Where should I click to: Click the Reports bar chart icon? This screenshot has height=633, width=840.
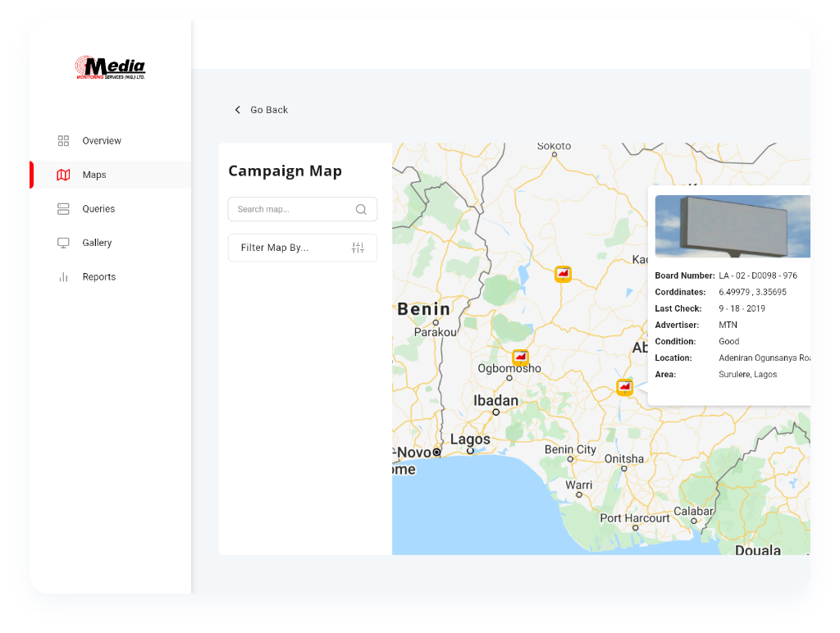click(63, 277)
